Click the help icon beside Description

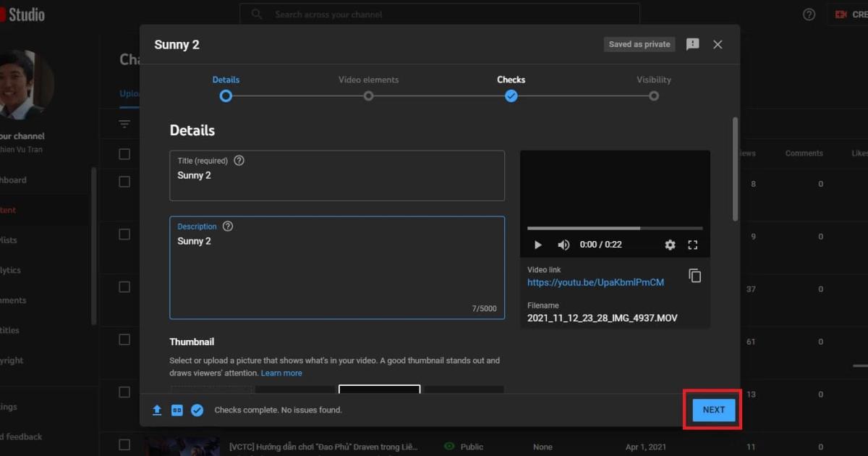tap(228, 227)
